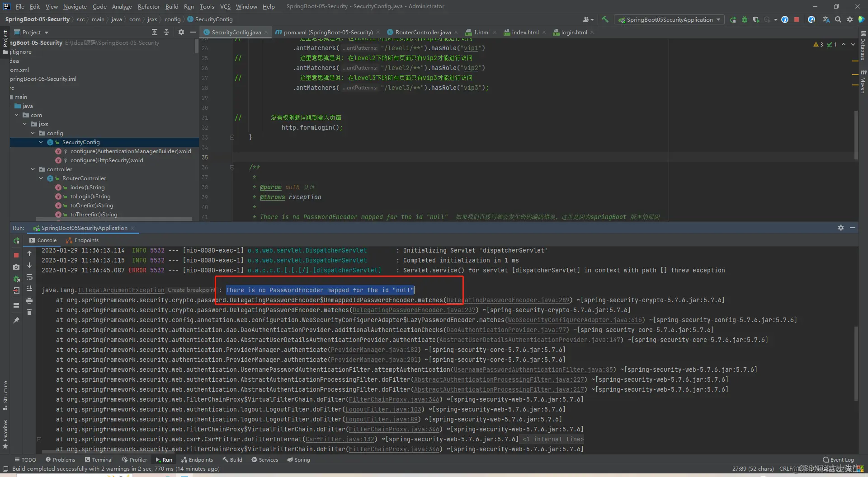Click the ProviderManager.java:182 link
The height and width of the screenshot is (477, 868).
click(374, 350)
